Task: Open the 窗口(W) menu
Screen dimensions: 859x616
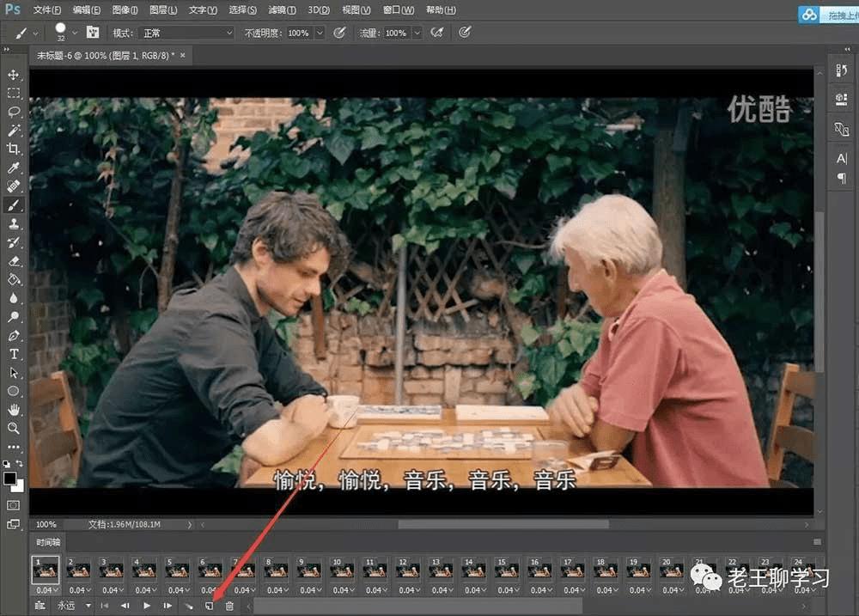Action: (399, 9)
